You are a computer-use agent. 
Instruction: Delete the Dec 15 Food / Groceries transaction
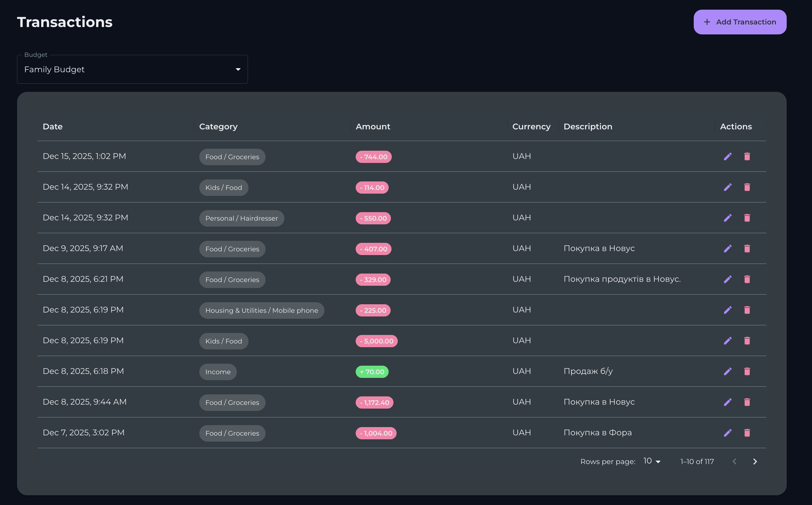(747, 156)
